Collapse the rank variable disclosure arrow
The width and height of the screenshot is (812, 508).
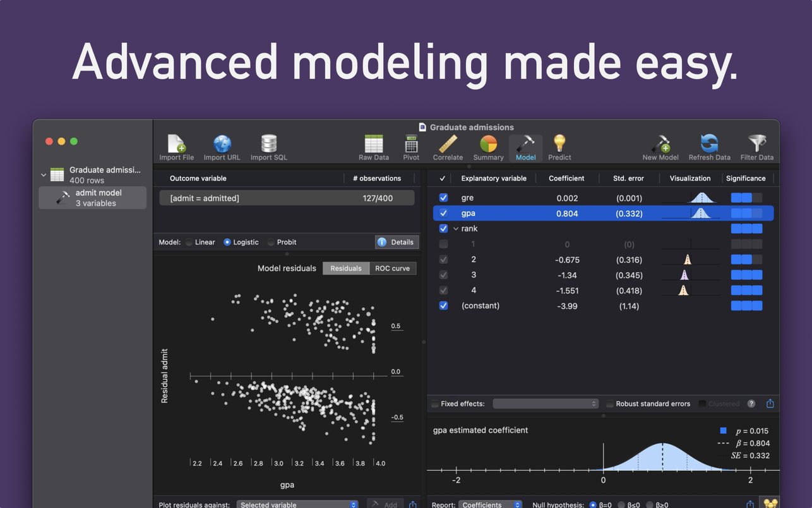[456, 229]
